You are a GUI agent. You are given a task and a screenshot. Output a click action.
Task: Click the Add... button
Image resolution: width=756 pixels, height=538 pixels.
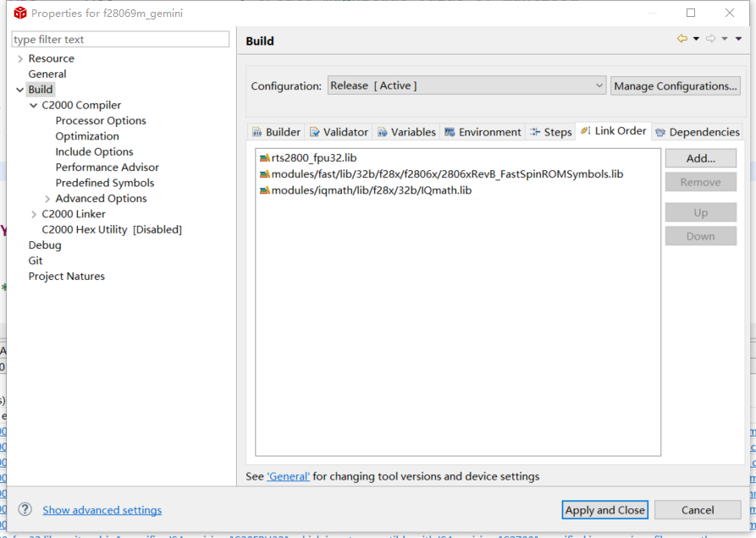click(x=701, y=158)
